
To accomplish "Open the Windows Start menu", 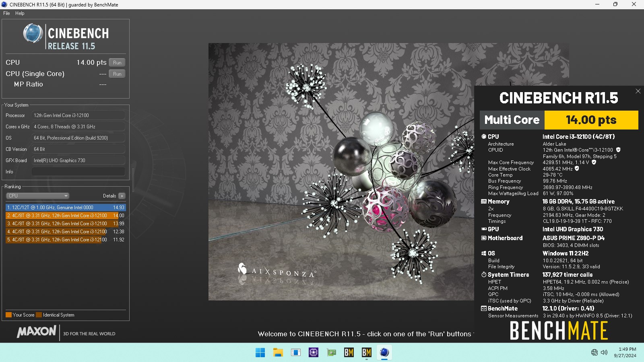I will [260, 353].
